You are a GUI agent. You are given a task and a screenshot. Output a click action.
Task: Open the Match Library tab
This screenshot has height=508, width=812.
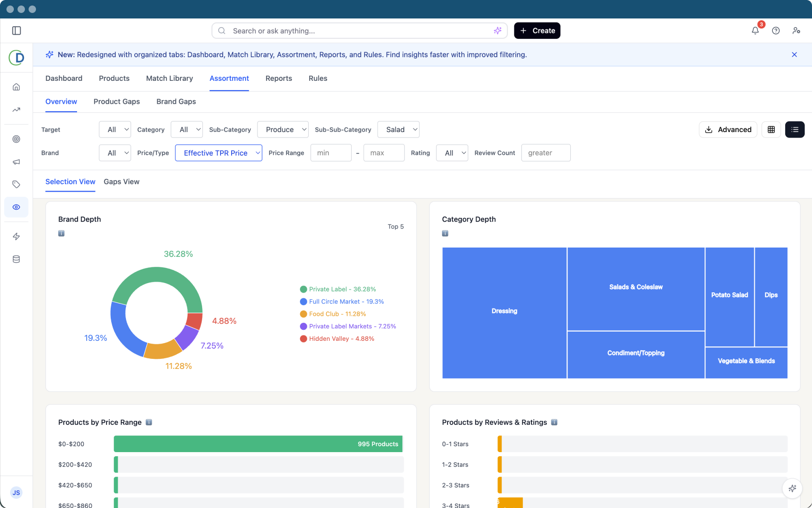pos(169,79)
